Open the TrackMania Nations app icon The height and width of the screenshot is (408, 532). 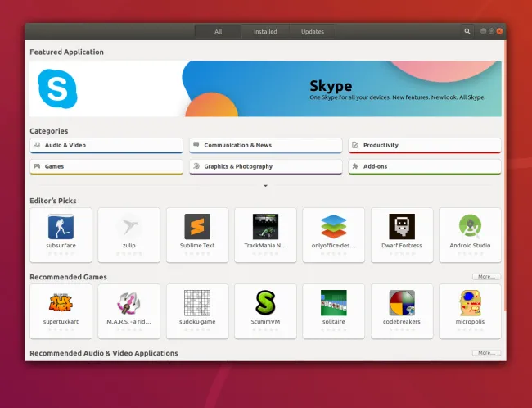pos(265,227)
